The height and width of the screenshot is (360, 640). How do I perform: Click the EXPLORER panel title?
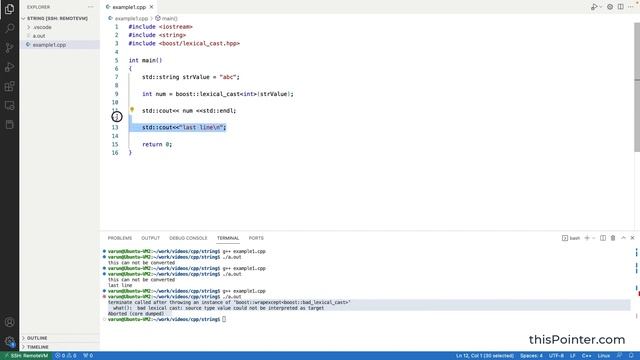[38, 7]
